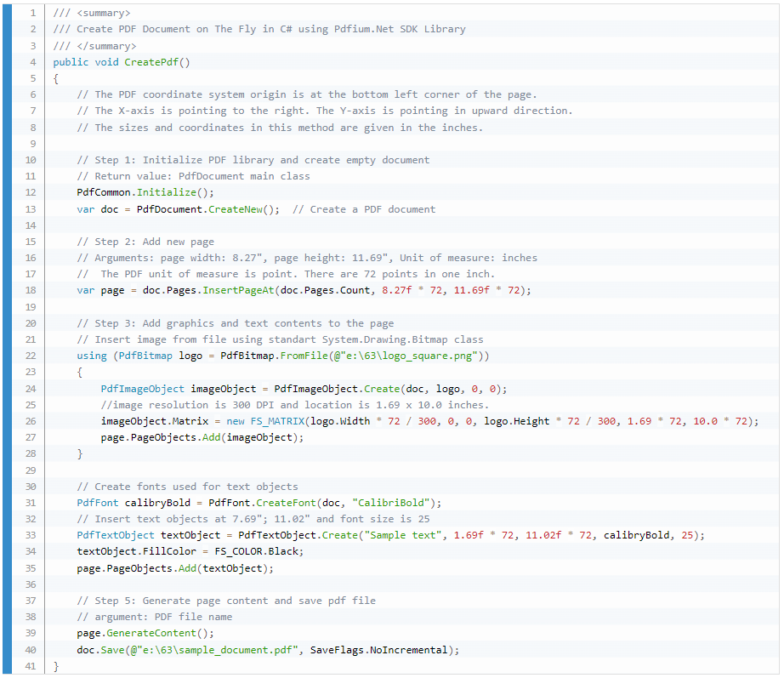784x678 pixels.
Task: Click logo.Height on line 26
Action: tap(516, 421)
